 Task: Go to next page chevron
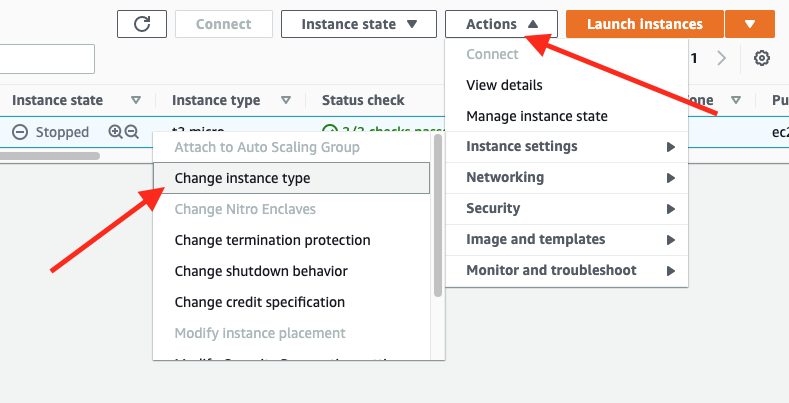(722, 58)
